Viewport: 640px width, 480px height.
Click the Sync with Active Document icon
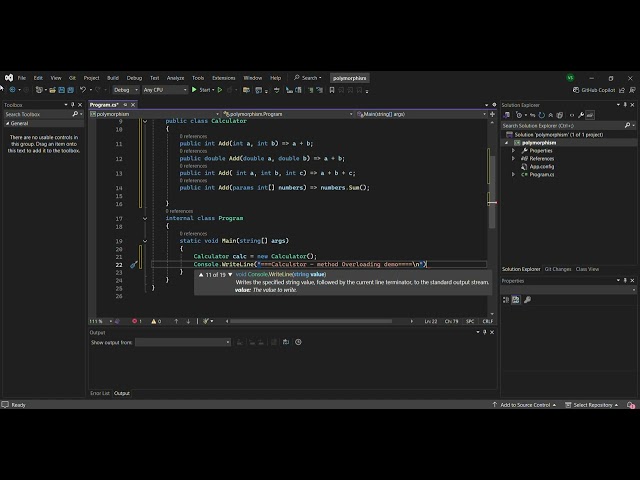click(533, 115)
